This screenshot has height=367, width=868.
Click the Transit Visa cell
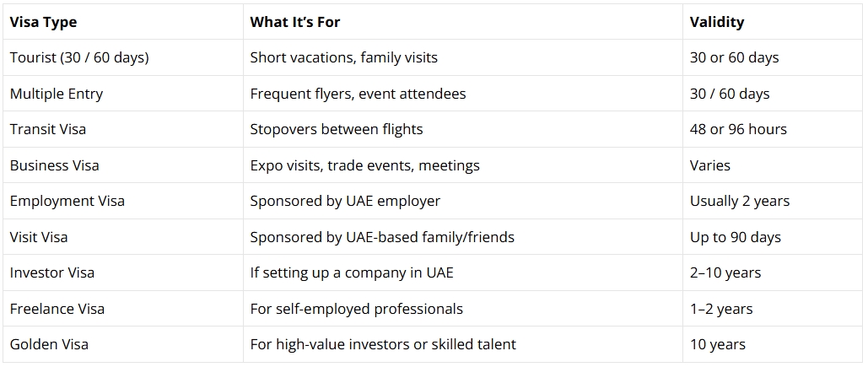(x=47, y=129)
